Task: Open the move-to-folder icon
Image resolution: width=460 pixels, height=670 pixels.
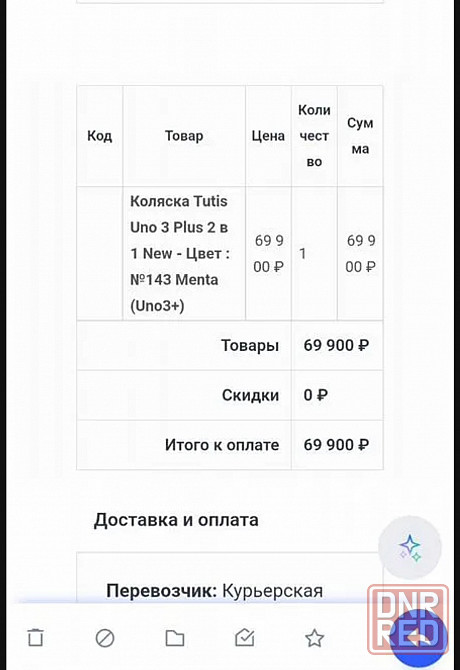Action: (x=175, y=638)
